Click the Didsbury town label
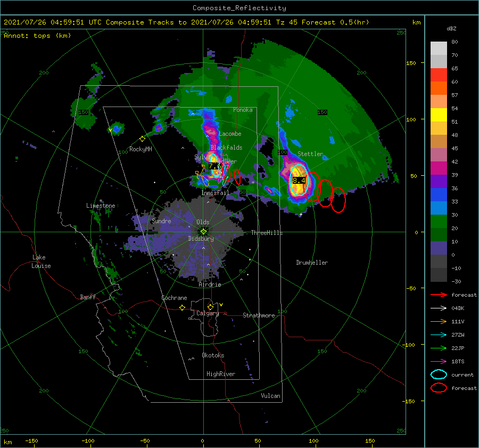 click(x=201, y=239)
